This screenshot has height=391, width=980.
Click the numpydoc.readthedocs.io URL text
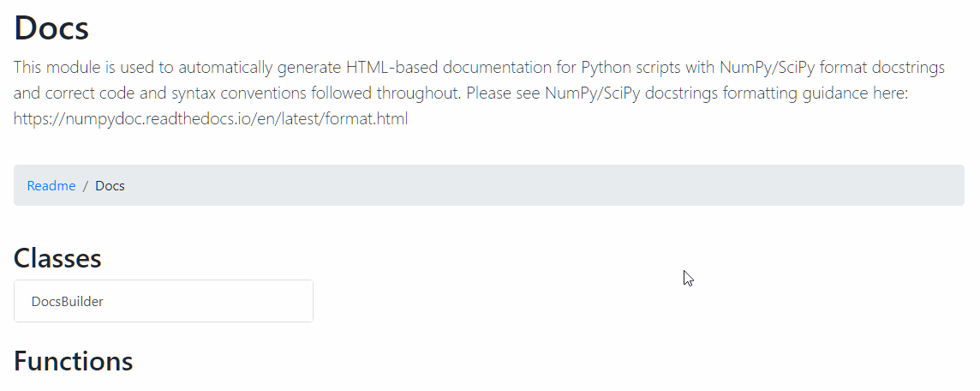click(x=210, y=119)
